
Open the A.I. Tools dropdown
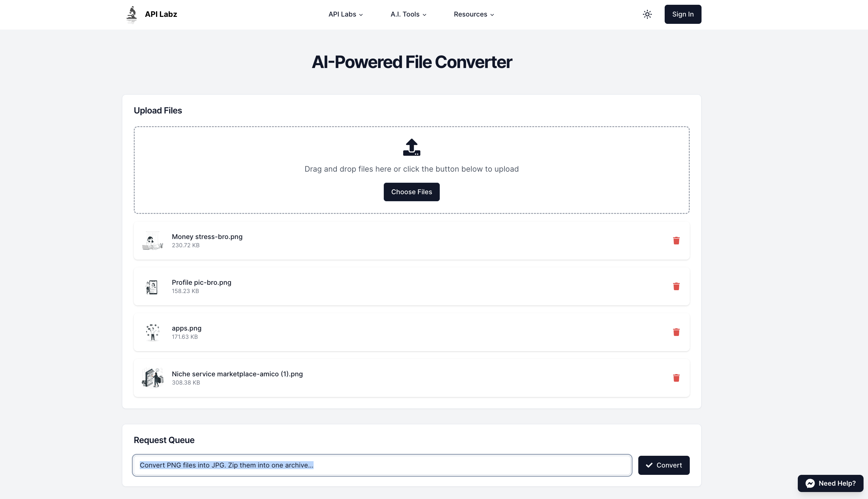click(x=408, y=14)
